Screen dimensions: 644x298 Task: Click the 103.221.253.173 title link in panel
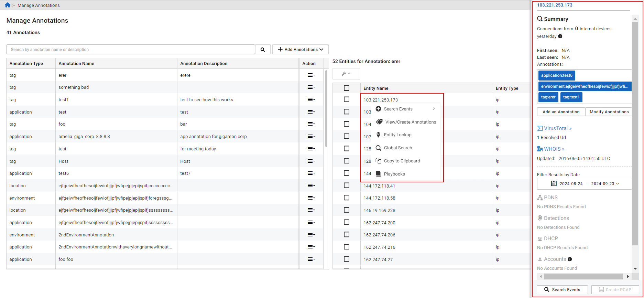pyautogui.click(x=555, y=5)
